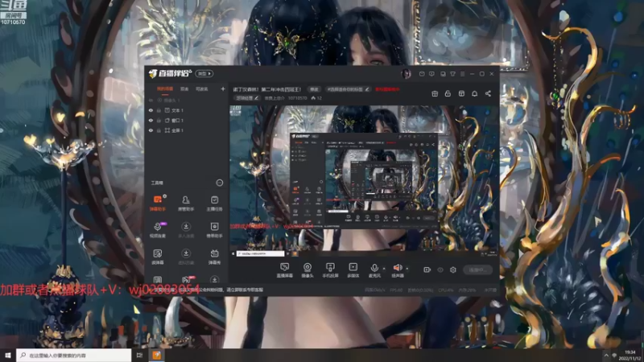Toggle visibility of 窗口 1 source

[151, 120]
